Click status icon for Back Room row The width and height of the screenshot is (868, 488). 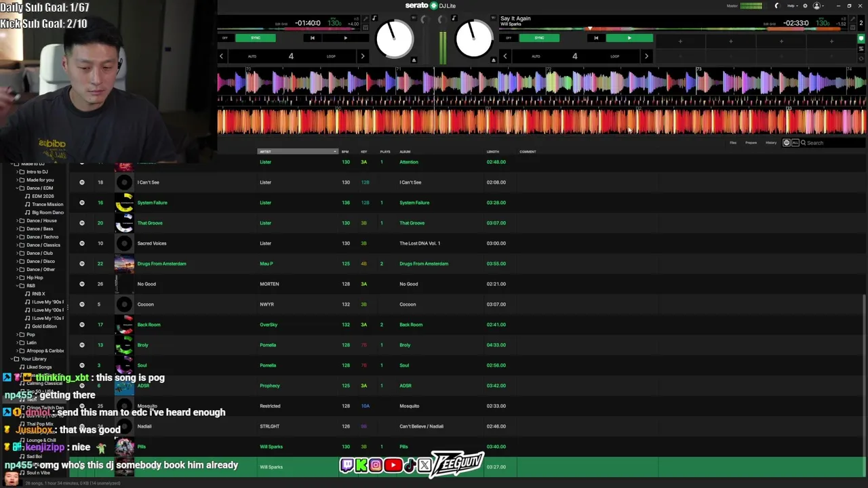point(82,325)
